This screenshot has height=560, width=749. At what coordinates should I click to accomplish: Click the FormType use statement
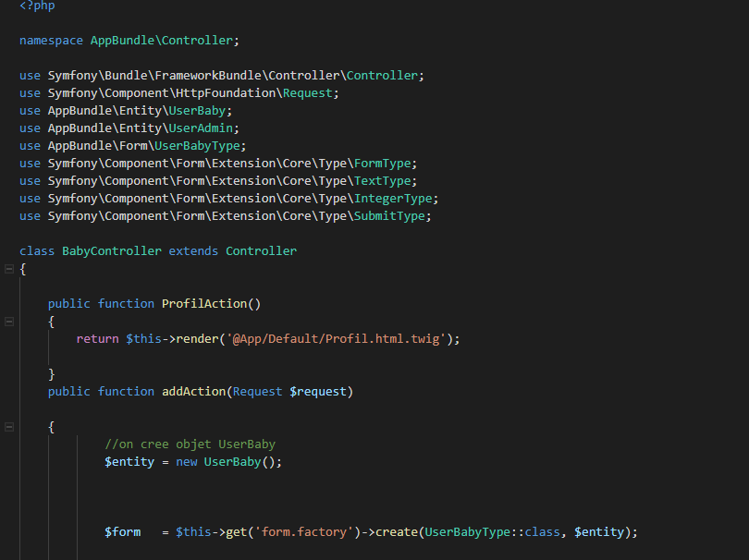pyautogui.click(x=222, y=163)
